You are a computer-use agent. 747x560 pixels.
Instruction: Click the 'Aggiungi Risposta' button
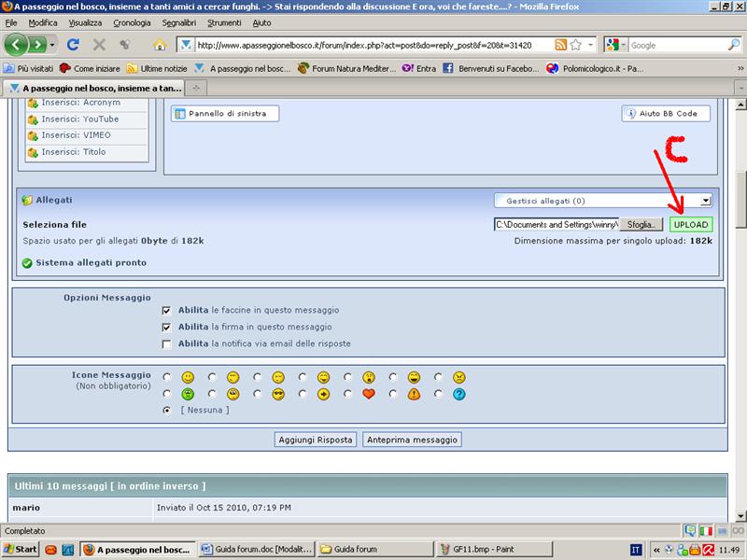coord(316,440)
